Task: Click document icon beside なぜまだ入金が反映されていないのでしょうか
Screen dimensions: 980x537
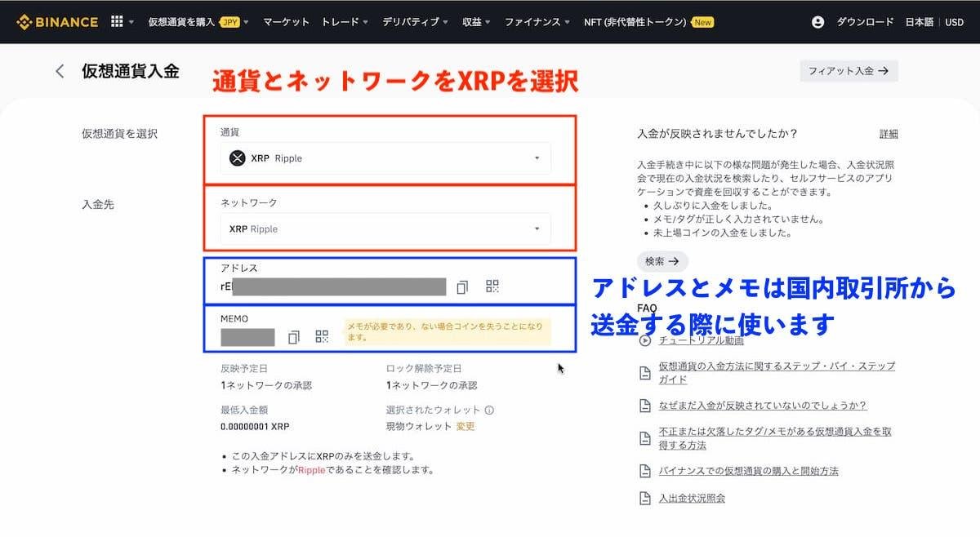Action: tap(645, 406)
